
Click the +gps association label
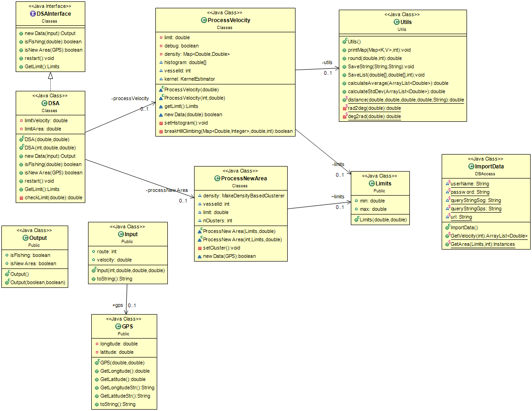point(118,305)
